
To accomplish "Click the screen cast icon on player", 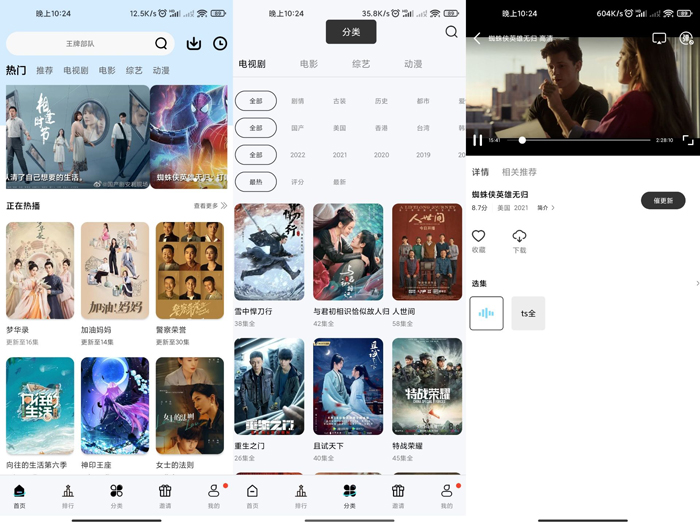I will point(659,38).
